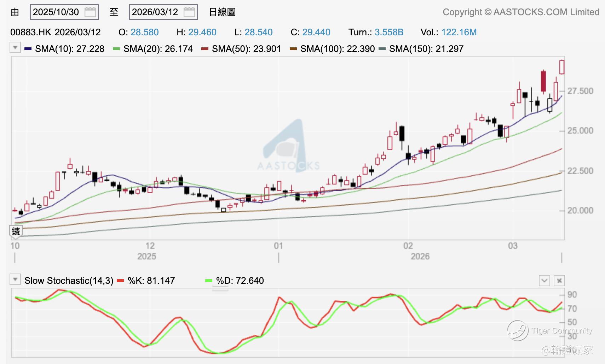Screen dimensions: 605x364
Task: Select the SMA(100): 22.390 legend label
Action: pos(337,49)
